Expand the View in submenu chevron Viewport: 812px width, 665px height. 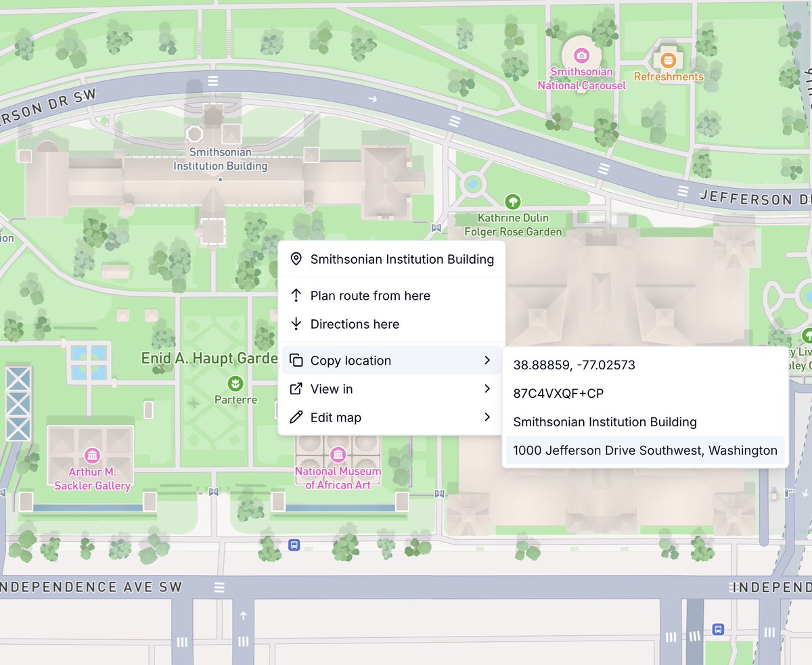coord(487,389)
